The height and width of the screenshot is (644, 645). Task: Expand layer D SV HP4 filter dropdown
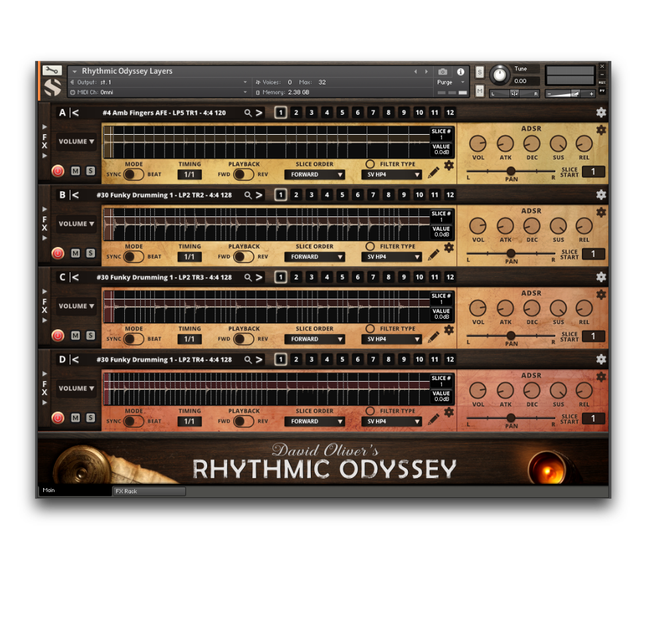(392, 422)
